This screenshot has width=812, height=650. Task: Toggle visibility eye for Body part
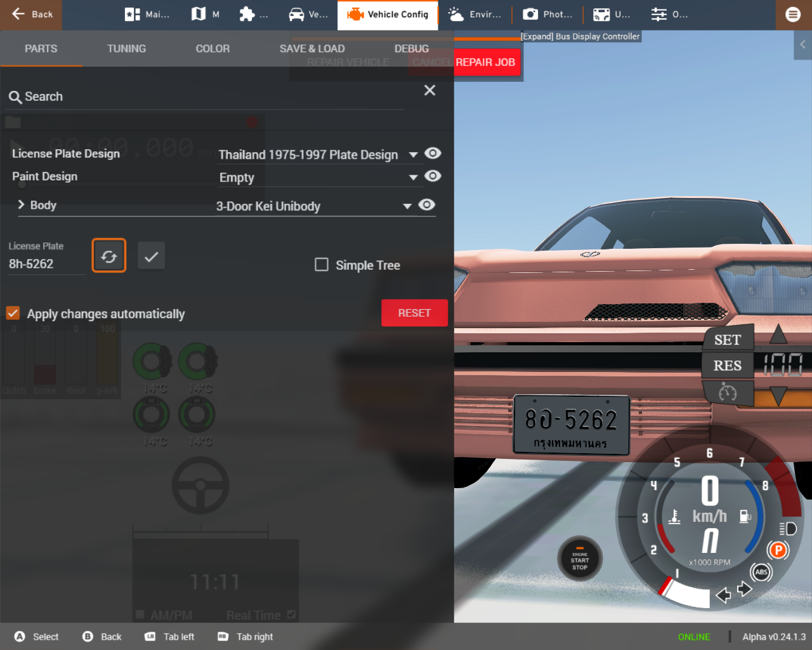[427, 204]
